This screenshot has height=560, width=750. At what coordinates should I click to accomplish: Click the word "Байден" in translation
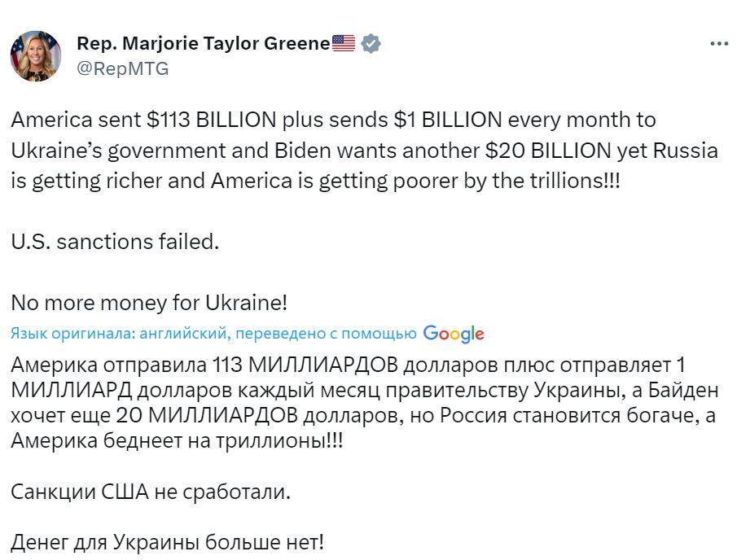(683, 391)
